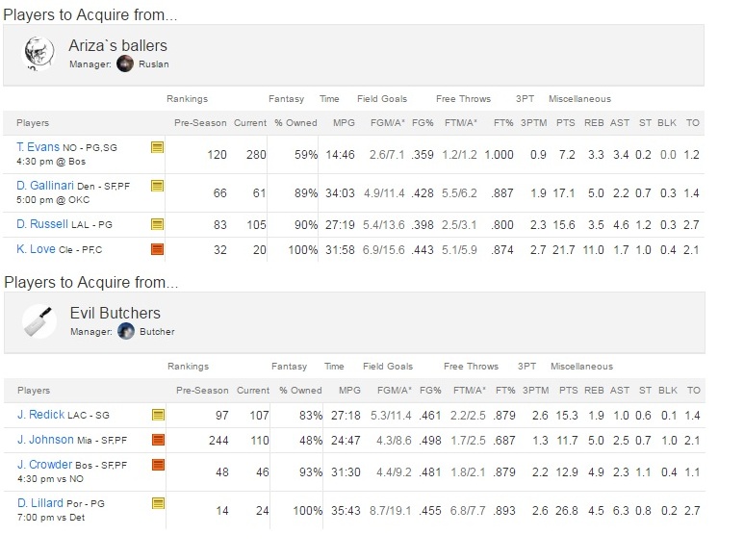Open the yellow note icon beside D. Russell

coord(157,224)
